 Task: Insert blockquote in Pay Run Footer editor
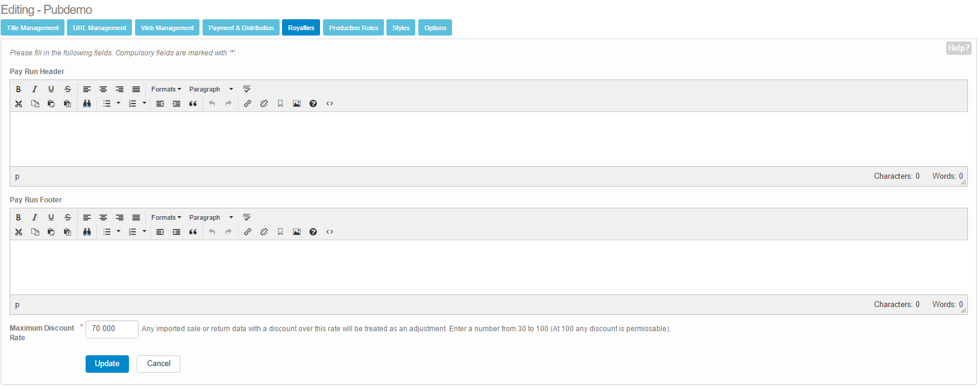click(193, 232)
